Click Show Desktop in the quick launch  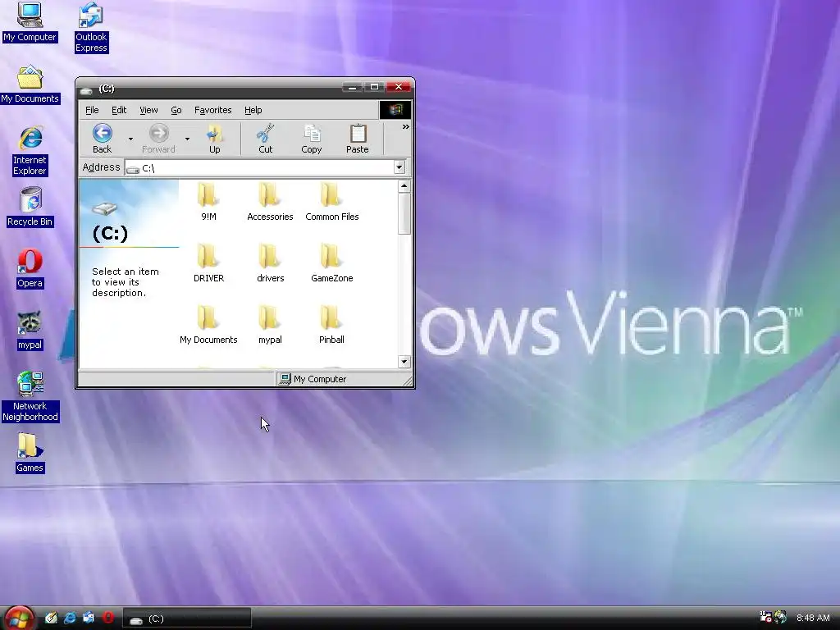click(x=52, y=618)
